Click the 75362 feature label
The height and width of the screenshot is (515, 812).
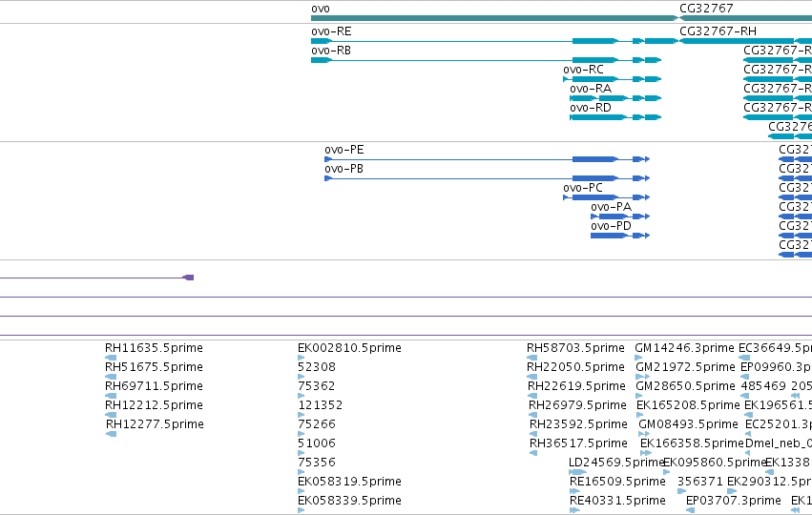pyautogui.click(x=317, y=386)
